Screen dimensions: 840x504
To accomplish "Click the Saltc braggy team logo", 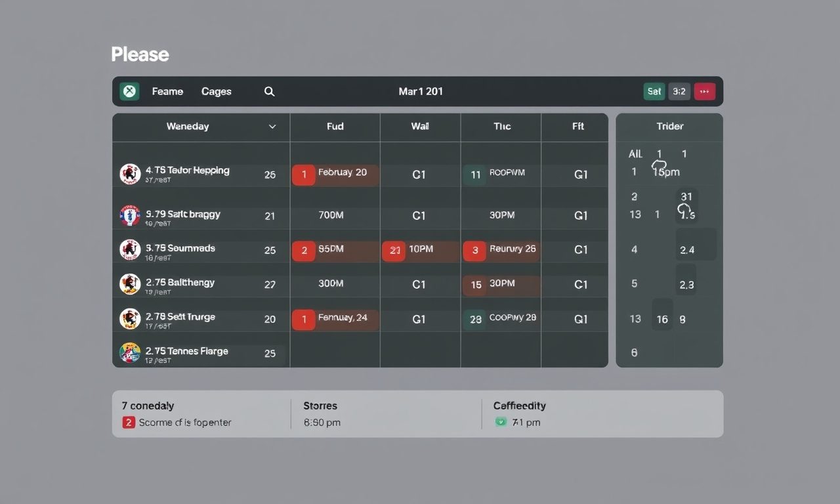I will [x=130, y=215].
